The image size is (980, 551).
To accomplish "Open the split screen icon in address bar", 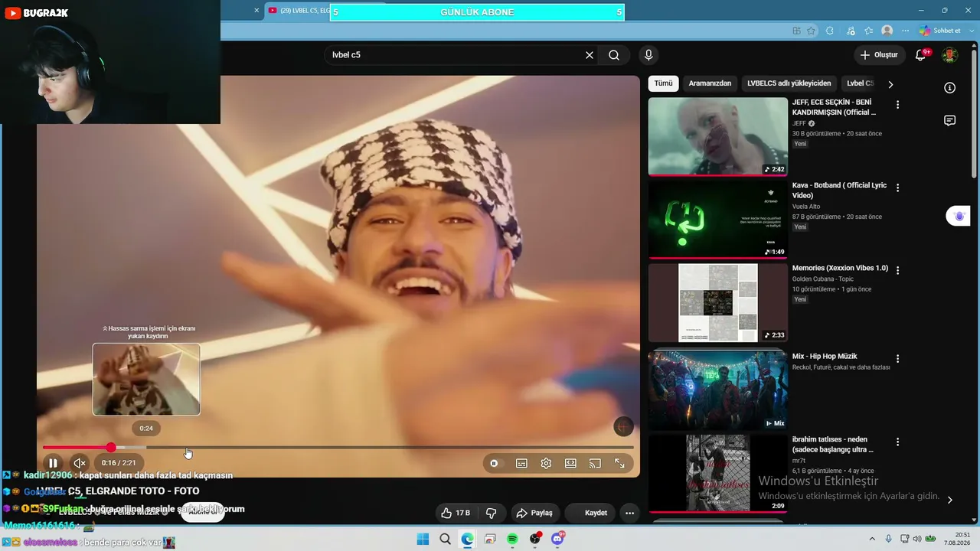I will pos(797,31).
